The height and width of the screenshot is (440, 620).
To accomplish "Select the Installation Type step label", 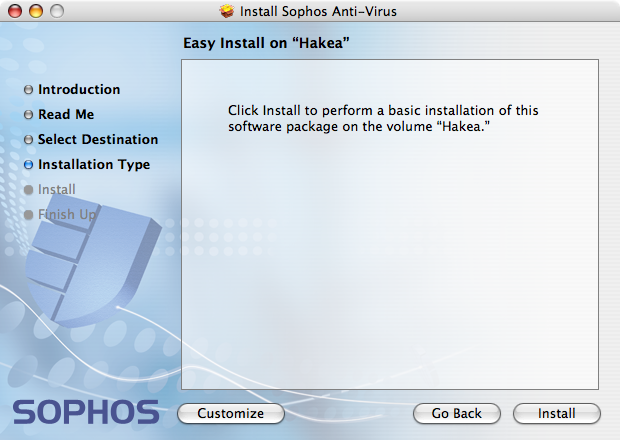I will coord(94,164).
